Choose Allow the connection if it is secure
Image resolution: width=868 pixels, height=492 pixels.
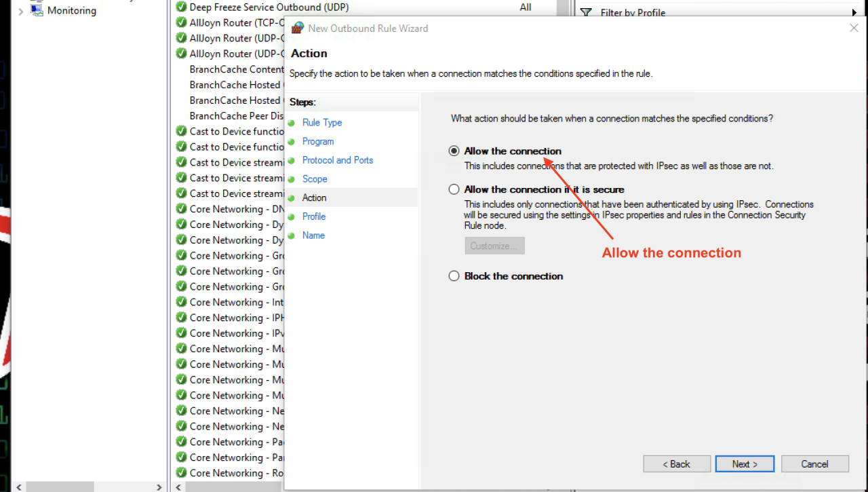454,189
